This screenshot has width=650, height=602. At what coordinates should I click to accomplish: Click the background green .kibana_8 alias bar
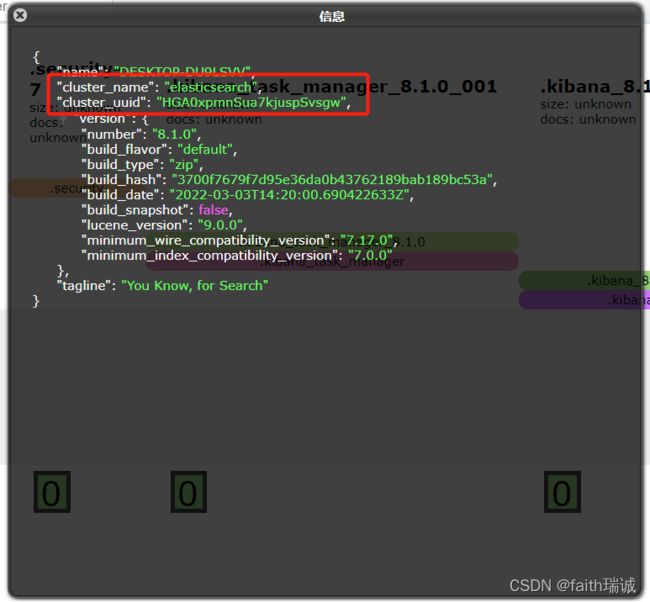point(584,280)
